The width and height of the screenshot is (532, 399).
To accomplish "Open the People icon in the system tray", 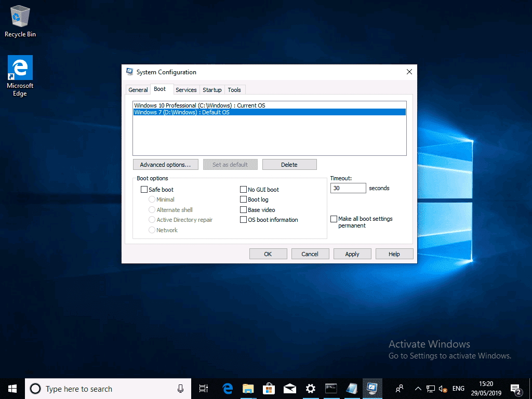I will coord(400,389).
